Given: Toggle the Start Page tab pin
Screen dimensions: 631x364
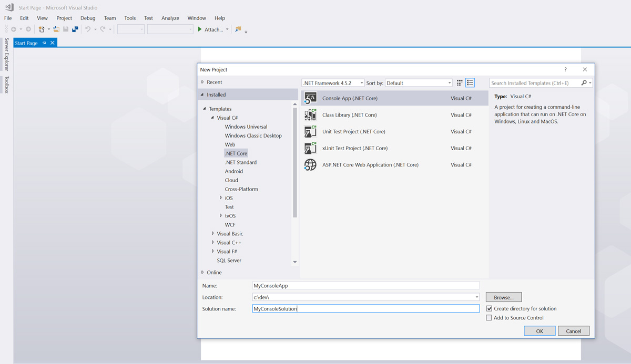Looking at the screenshot, I should (45, 43).
